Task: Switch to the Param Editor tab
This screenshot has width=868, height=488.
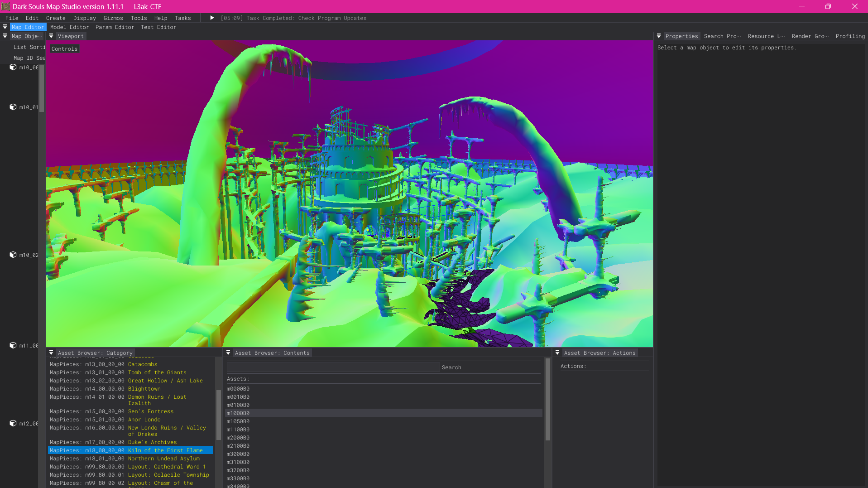Action: [x=115, y=27]
